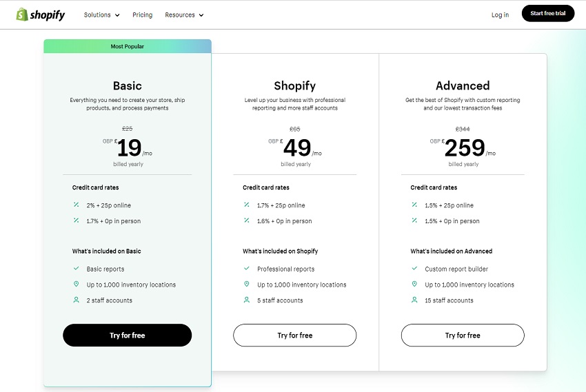Click percent icon beside 1.5% + 25p online
This screenshot has height=392, width=586.
tap(414, 205)
